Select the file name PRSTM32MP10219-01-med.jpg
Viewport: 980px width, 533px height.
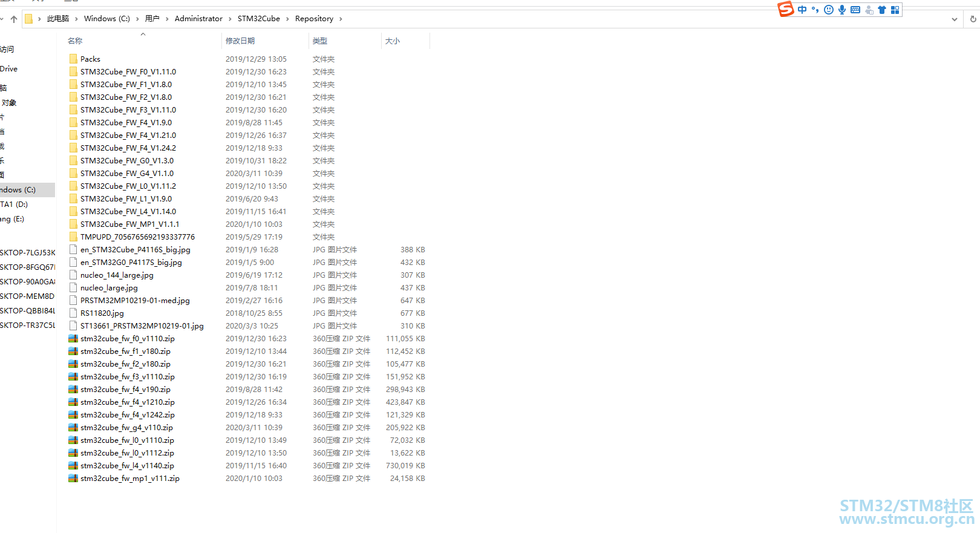[135, 300]
